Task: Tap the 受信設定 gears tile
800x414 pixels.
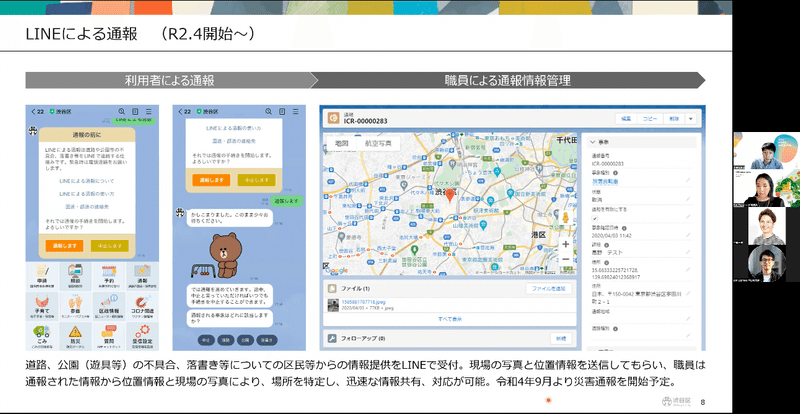Action: (x=142, y=336)
